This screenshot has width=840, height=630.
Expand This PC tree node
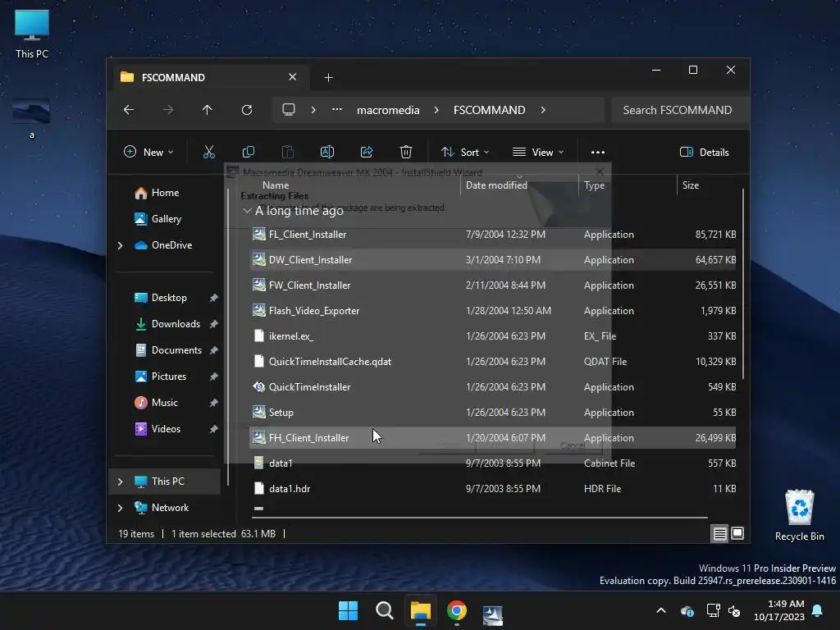(121, 482)
